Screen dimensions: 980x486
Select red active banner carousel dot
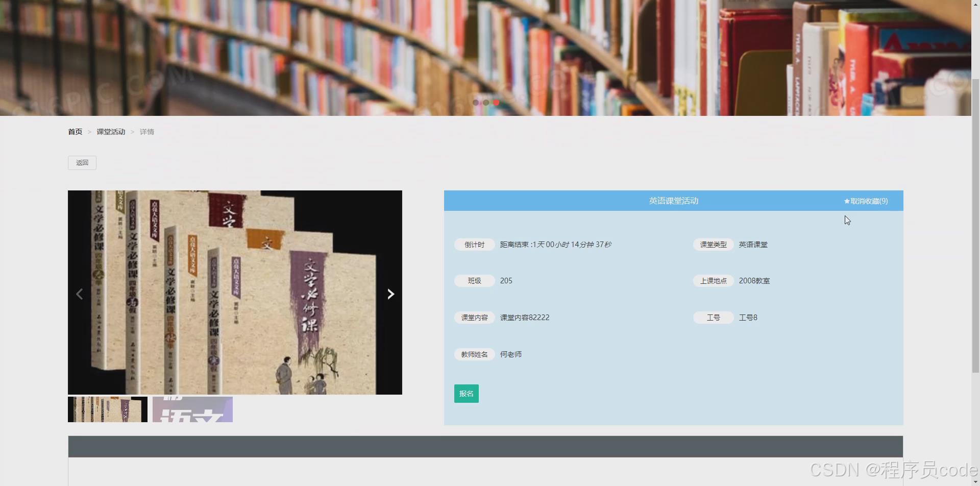tap(496, 103)
